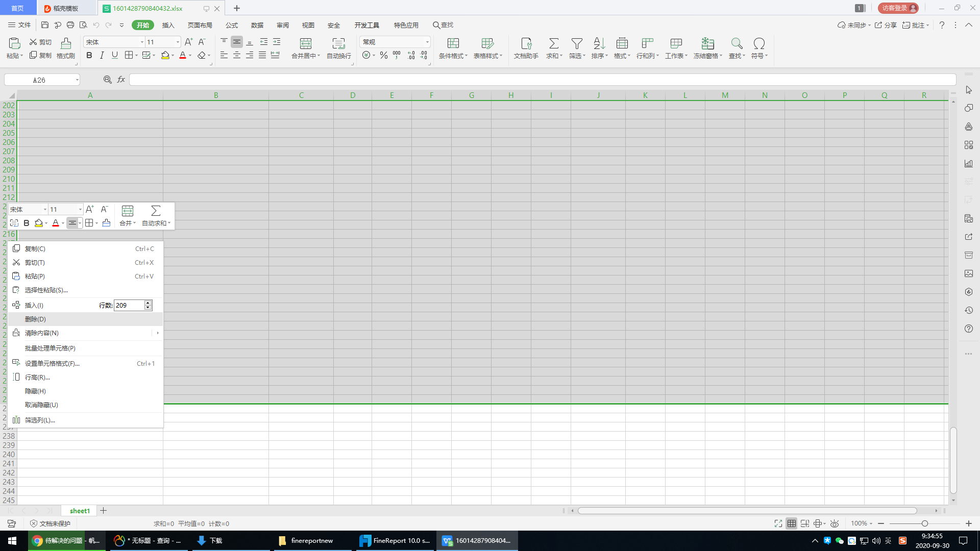Click the unsynced (未同步) button
980x551 pixels.
[x=853, y=25]
